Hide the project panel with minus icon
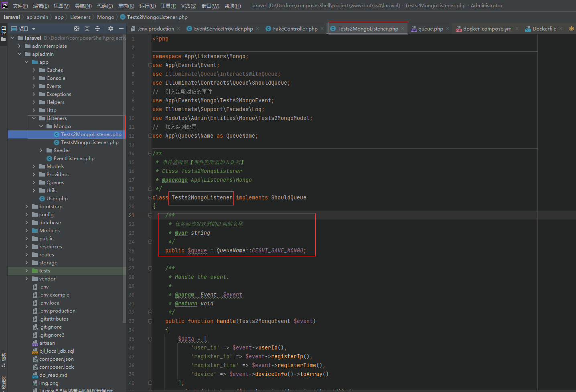The width and height of the screenshot is (576, 392). pos(121,28)
